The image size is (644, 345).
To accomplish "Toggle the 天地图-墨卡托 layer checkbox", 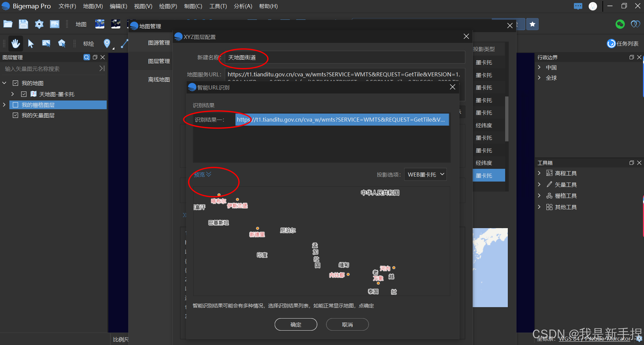I will [24, 94].
